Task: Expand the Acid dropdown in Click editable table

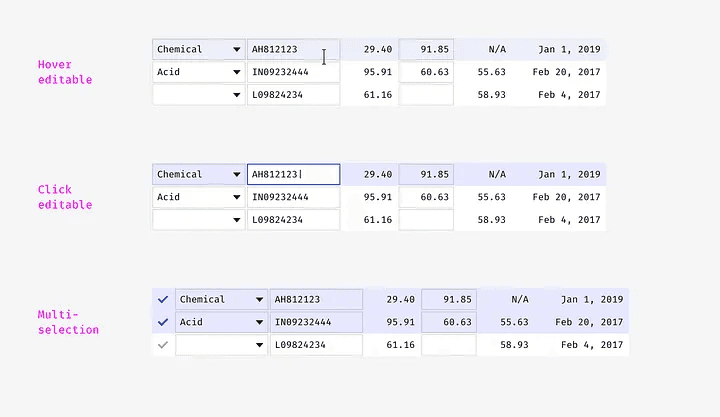Action: click(x=199, y=197)
